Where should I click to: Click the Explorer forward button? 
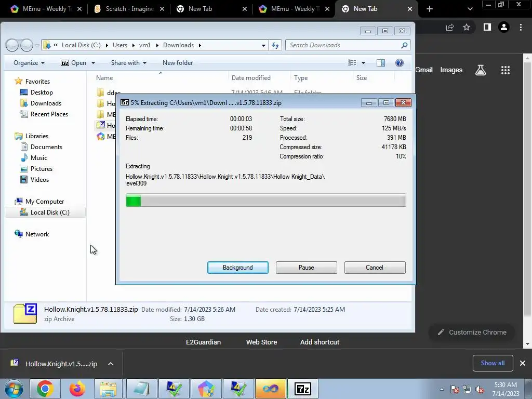tap(27, 45)
